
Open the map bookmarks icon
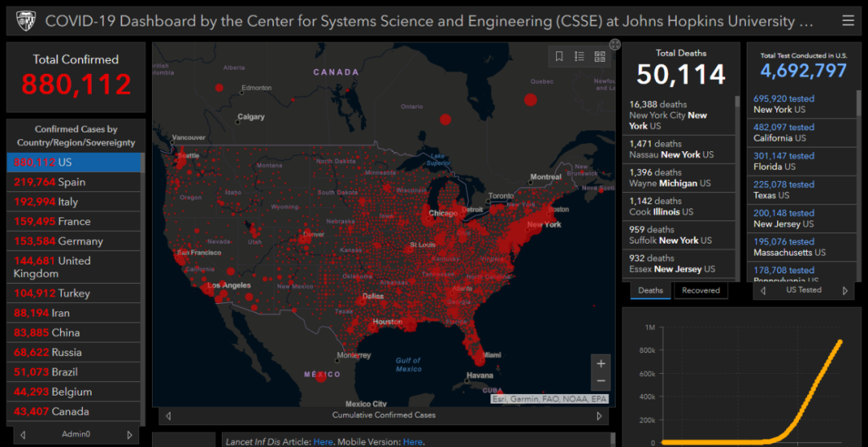coord(559,56)
